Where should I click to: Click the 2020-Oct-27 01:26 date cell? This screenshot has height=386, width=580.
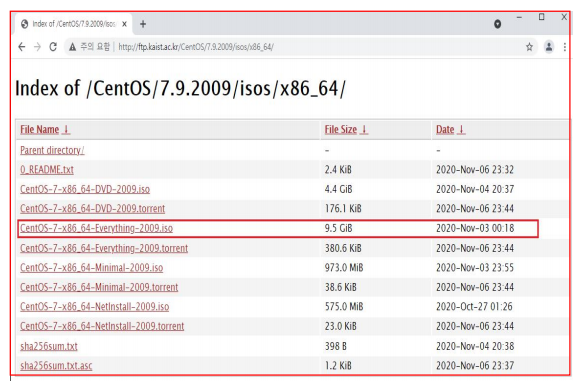click(x=474, y=307)
